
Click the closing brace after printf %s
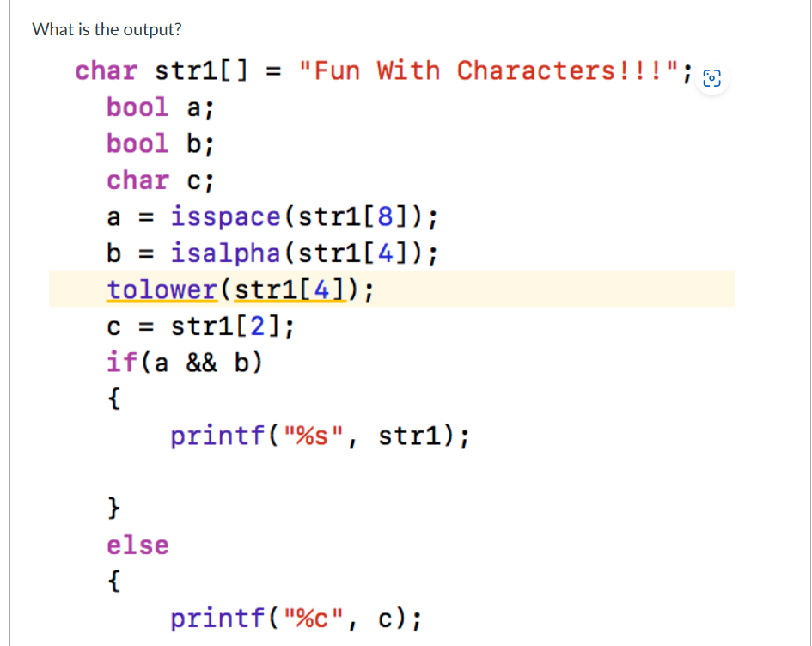pyautogui.click(x=113, y=508)
